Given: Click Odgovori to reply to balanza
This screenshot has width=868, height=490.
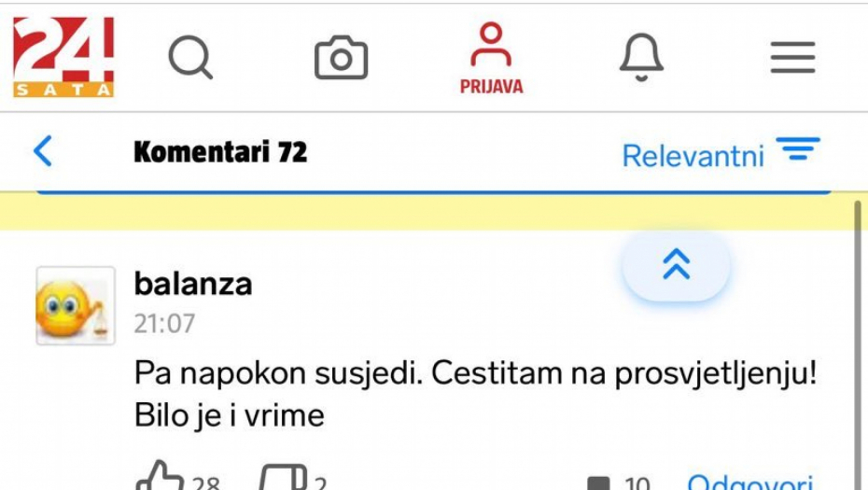Looking at the screenshot, I should click(x=750, y=482).
